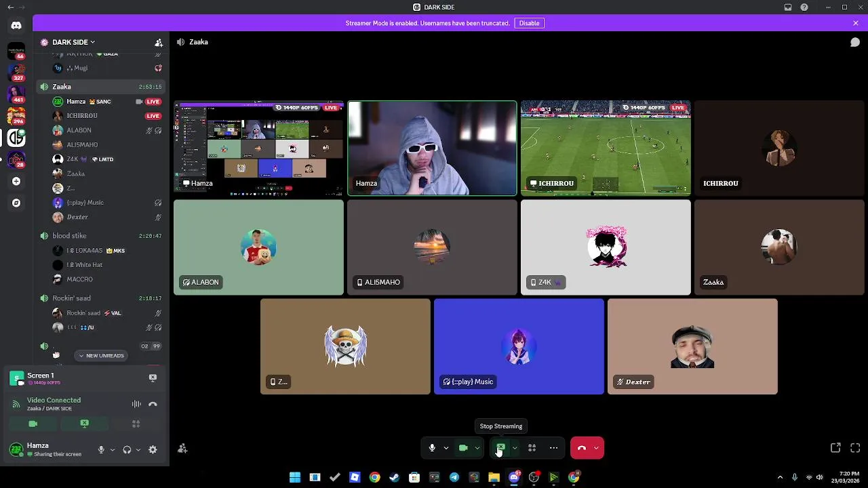Open activities icon in sidebar voice panel
This screenshot has width=868, height=488.
pyautogui.click(x=136, y=424)
